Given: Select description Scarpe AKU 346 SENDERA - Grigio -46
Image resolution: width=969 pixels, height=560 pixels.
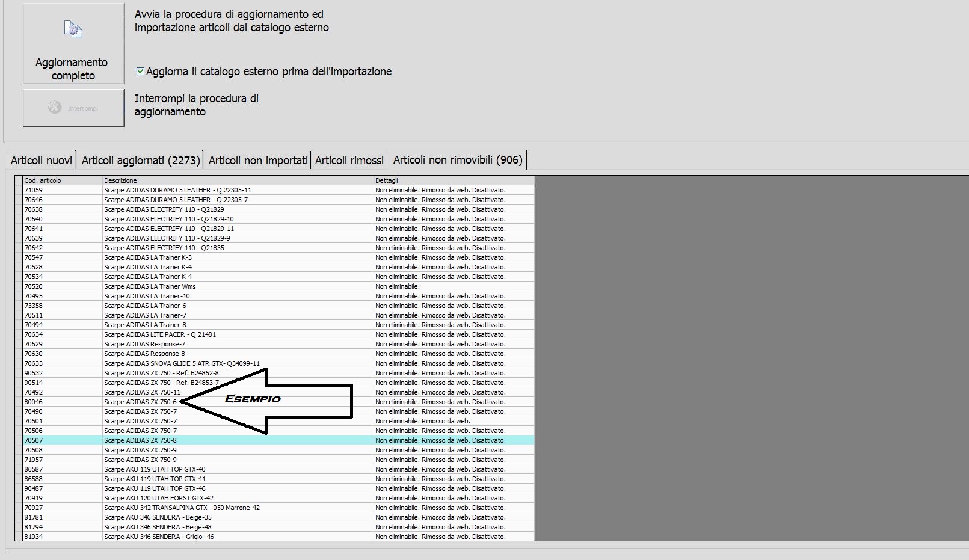Looking at the screenshot, I should point(159,537).
